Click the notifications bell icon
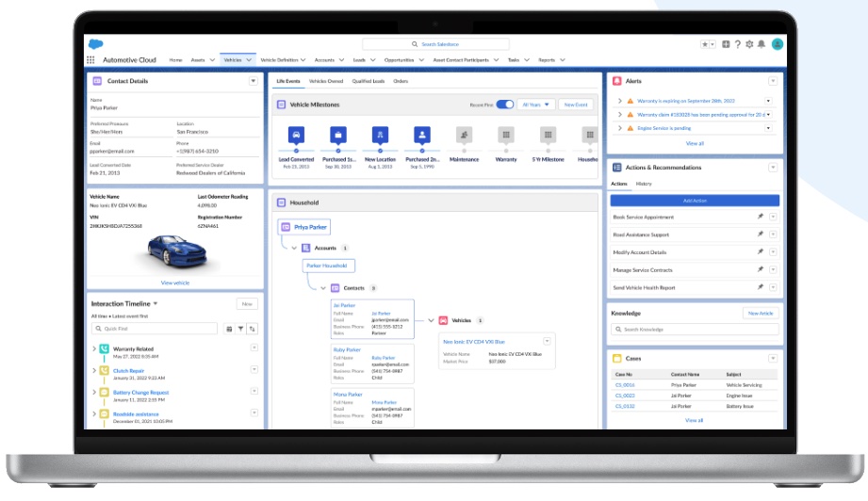The height and width of the screenshot is (501, 868). click(762, 44)
